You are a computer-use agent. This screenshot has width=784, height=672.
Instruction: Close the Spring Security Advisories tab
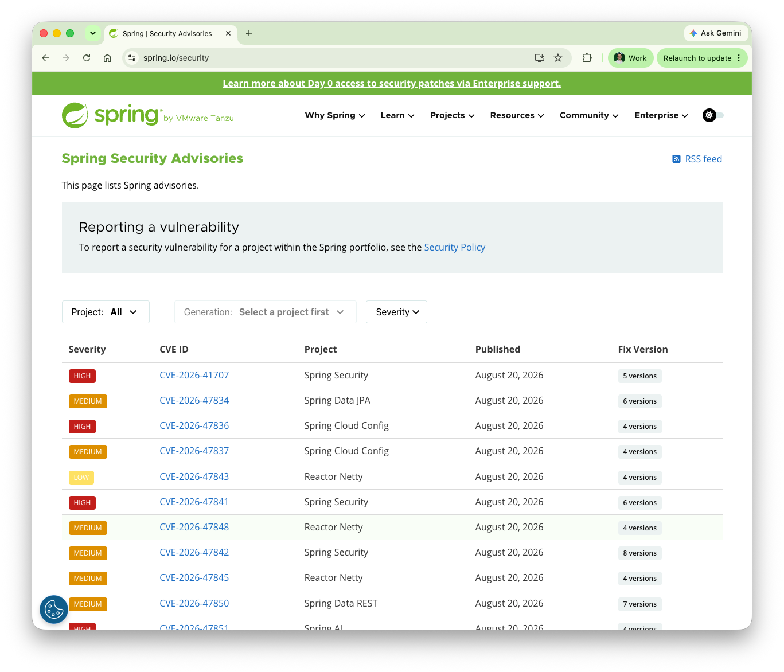pos(228,33)
